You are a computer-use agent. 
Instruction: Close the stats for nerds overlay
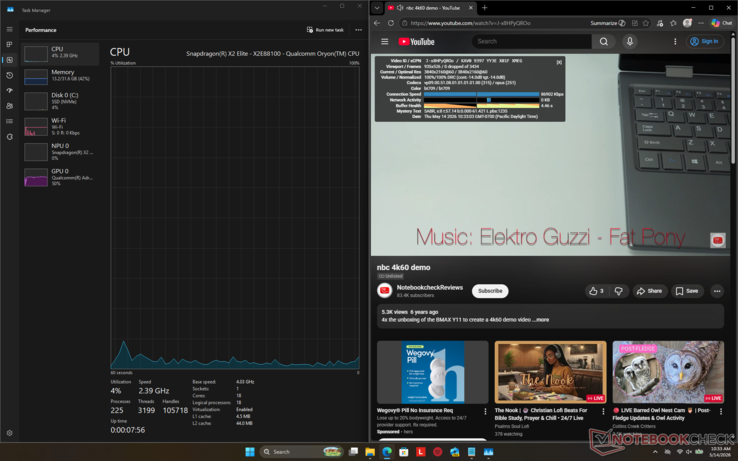(x=559, y=62)
